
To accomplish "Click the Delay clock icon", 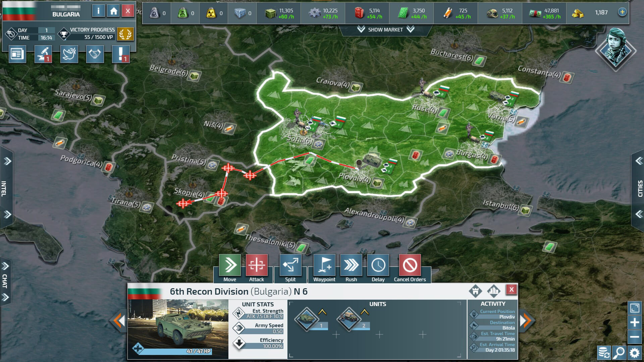I will pos(378,265).
